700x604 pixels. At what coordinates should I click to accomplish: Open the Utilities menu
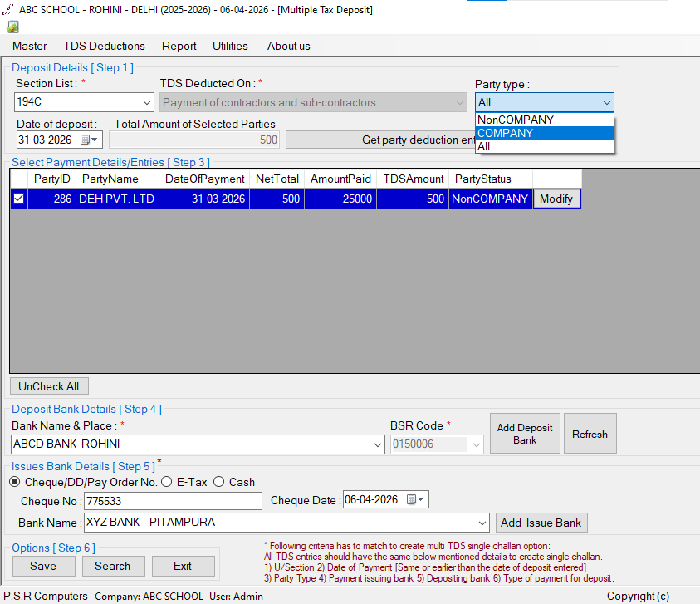(230, 46)
